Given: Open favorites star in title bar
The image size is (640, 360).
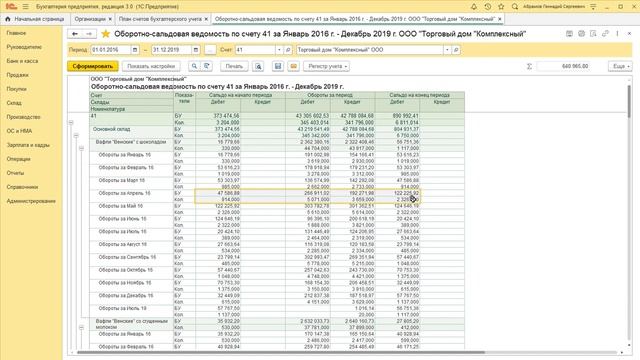Looking at the screenshot, I should (x=501, y=7).
